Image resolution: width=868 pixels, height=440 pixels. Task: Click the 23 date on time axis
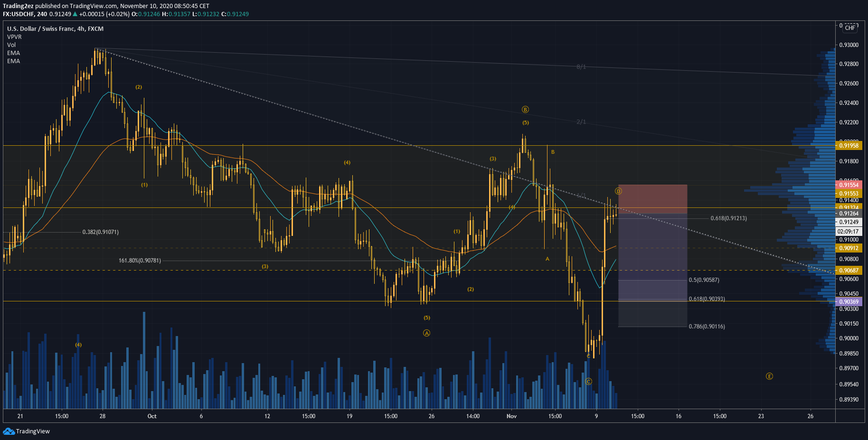click(761, 416)
